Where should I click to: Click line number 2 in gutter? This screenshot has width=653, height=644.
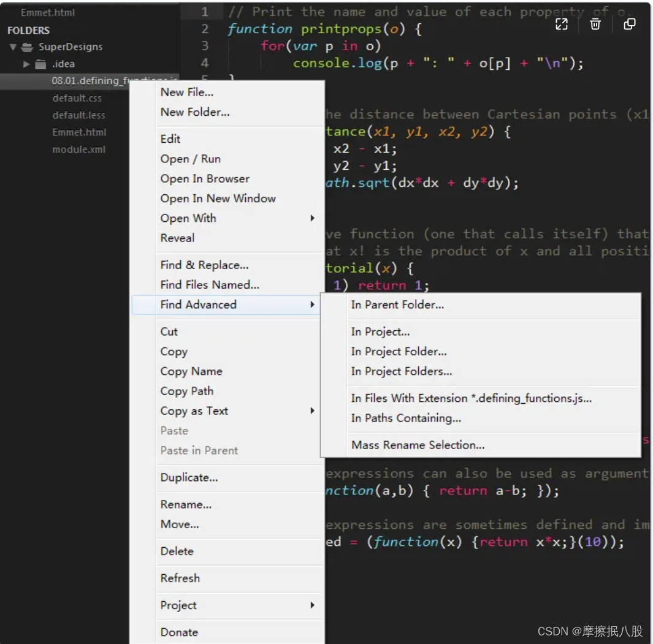pos(205,29)
